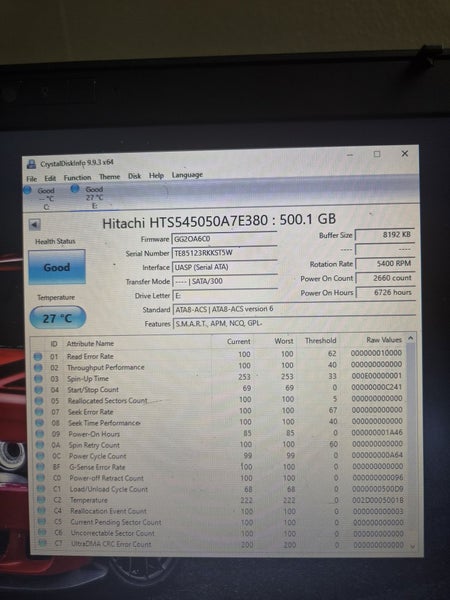Viewport: 450px width, 600px height.
Task: Open the Disk menu
Action: click(x=134, y=176)
